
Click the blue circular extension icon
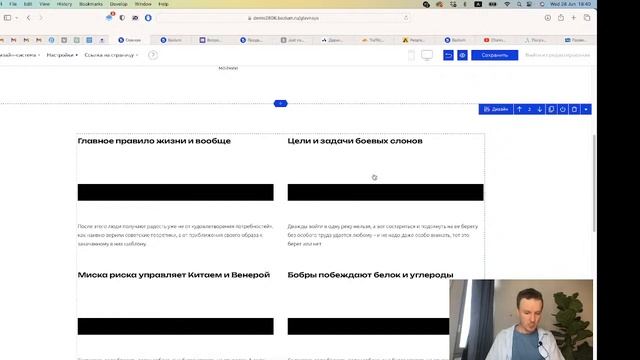pyautogui.click(x=148, y=18)
